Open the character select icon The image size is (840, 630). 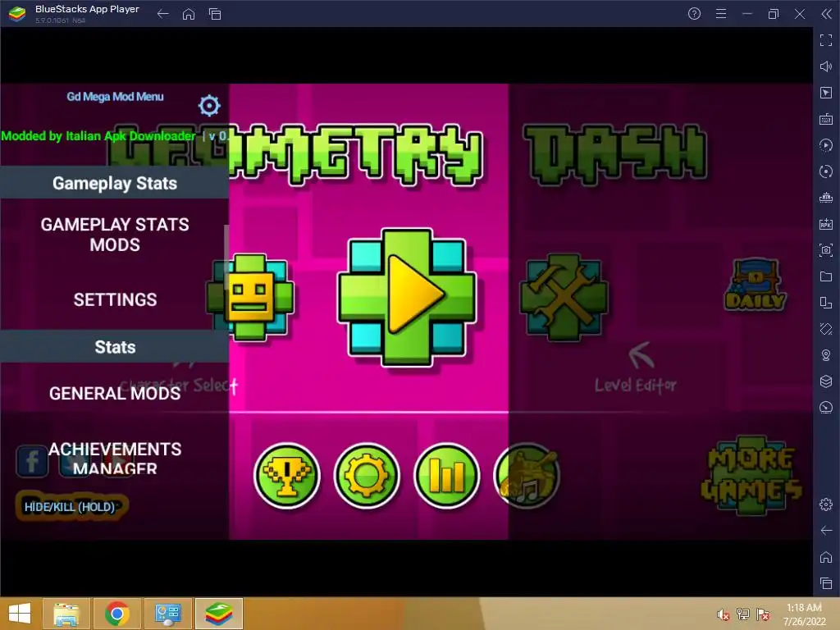(250, 297)
